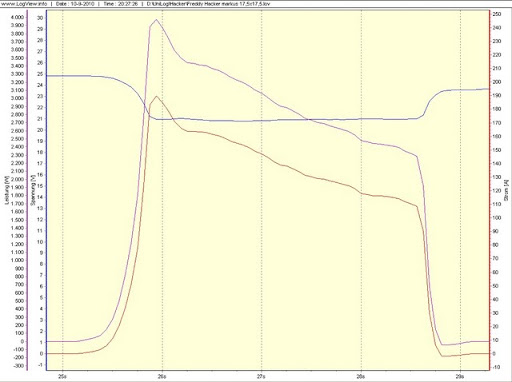
Task: Click the -10 tick on Strom axis
Action: [x=496, y=367]
